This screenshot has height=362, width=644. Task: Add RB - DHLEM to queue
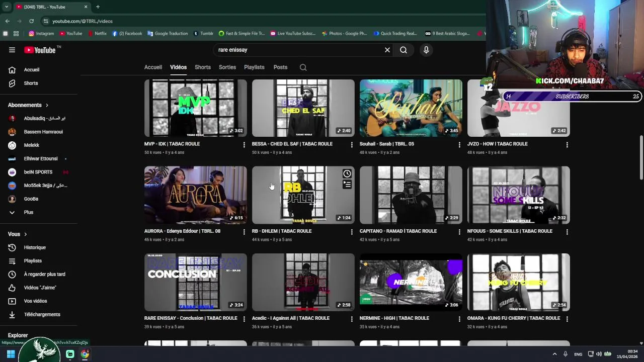[x=347, y=185]
